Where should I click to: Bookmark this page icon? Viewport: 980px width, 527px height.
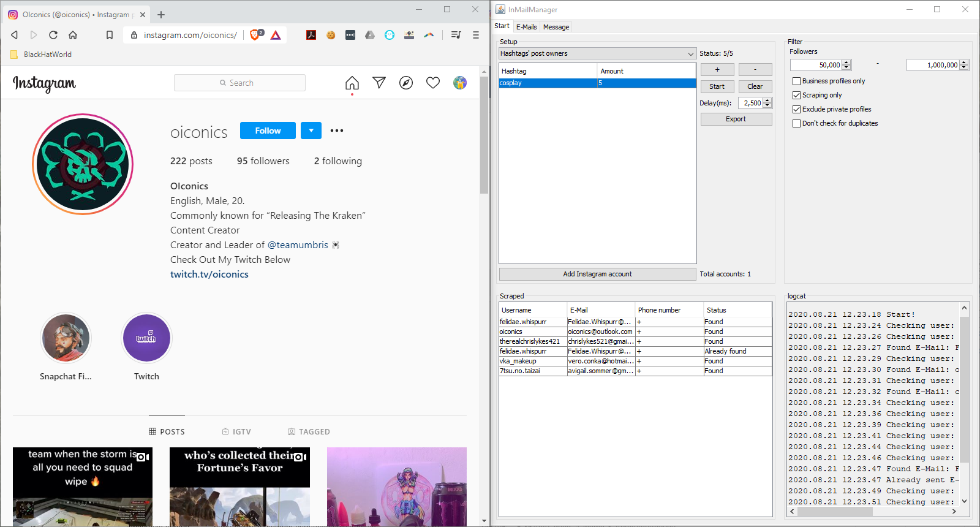pyautogui.click(x=110, y=35)
